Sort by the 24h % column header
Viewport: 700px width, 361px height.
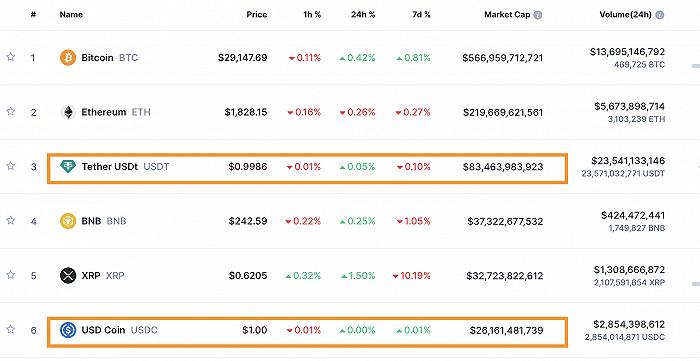[x=363, y=14]
